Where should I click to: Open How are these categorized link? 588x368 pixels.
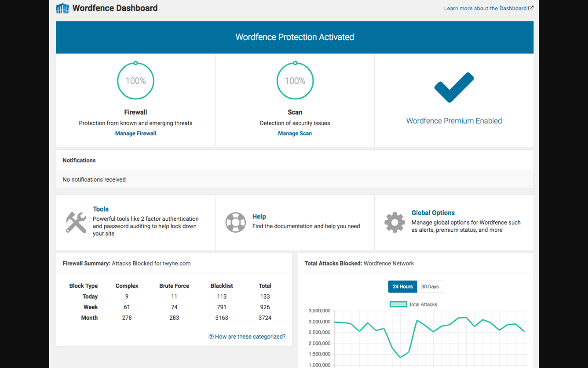coord(250,337)
